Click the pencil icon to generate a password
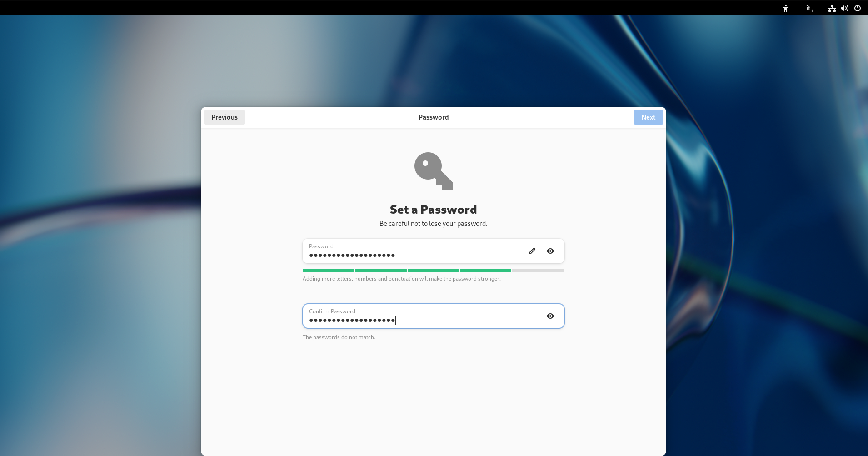 pyautogui.click(x=532, y=251)
